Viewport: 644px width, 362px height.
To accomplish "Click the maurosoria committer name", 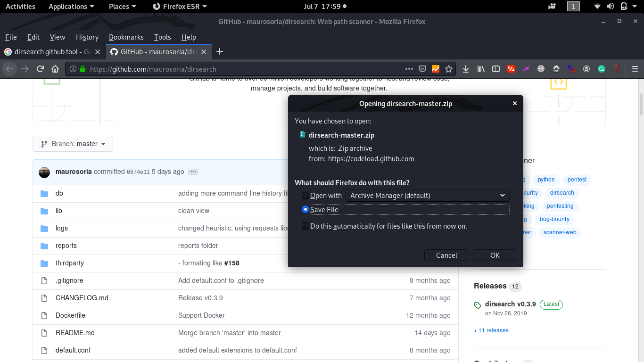I will pyautogui.click(x=74, y=172).
